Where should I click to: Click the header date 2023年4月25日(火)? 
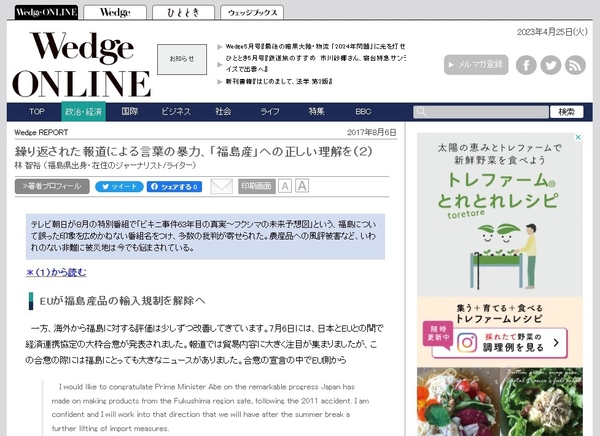click(x=552, y=32)
